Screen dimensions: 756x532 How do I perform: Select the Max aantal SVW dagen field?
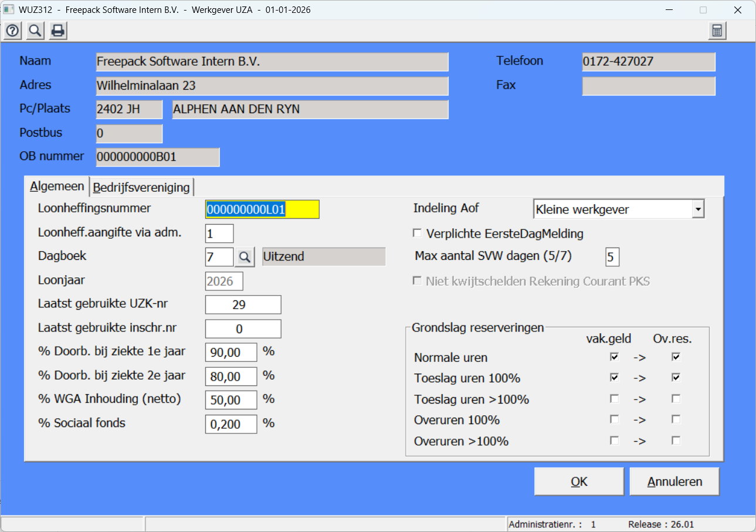coord(612,257)
